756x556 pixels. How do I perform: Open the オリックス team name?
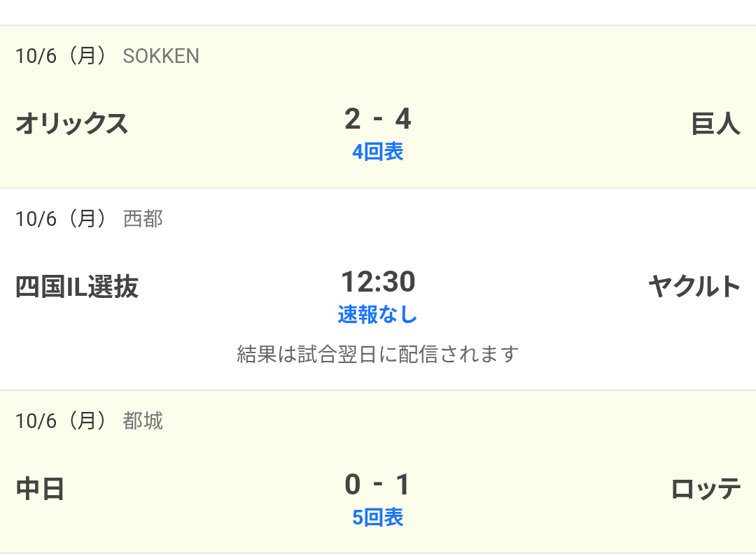click(71, 124)
